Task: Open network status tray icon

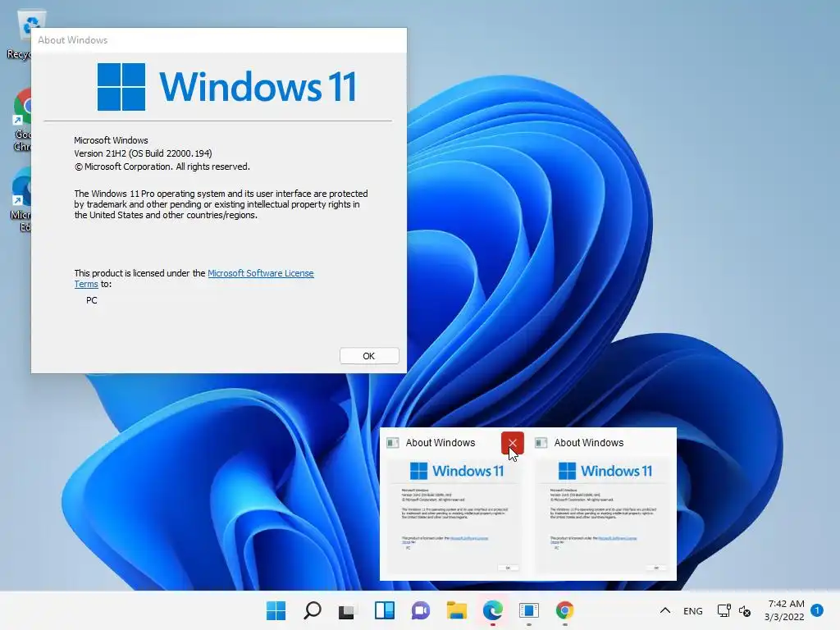Action: [x=724, y=610]
